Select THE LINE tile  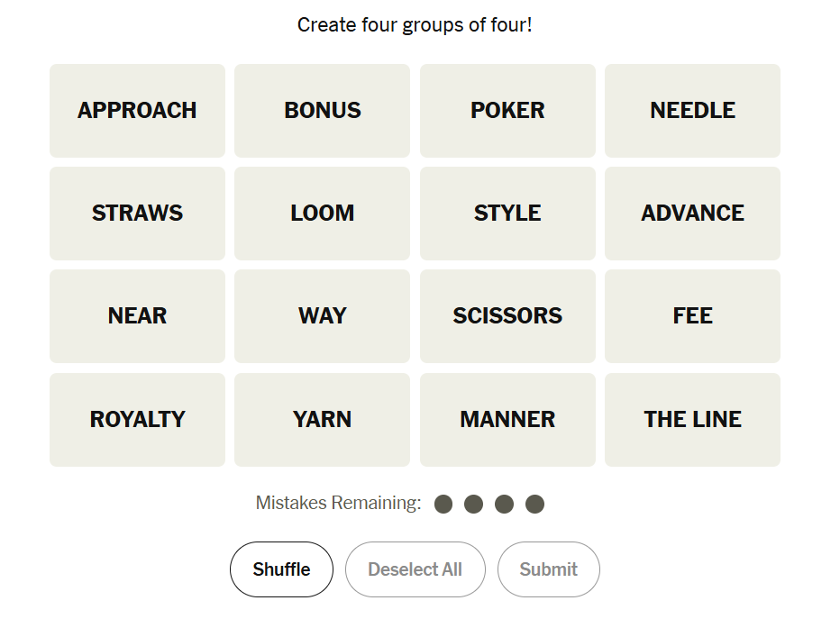tap(692, 420)
